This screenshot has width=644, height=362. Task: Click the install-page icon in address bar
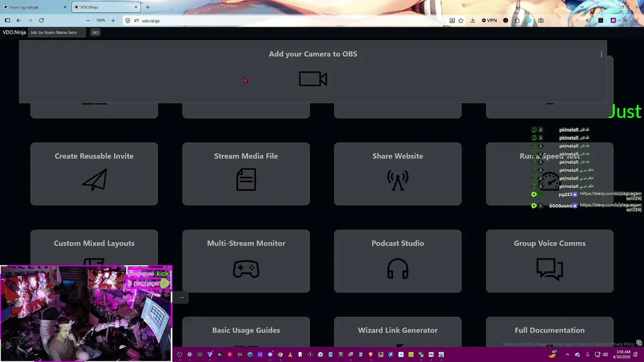pos(452,21)
